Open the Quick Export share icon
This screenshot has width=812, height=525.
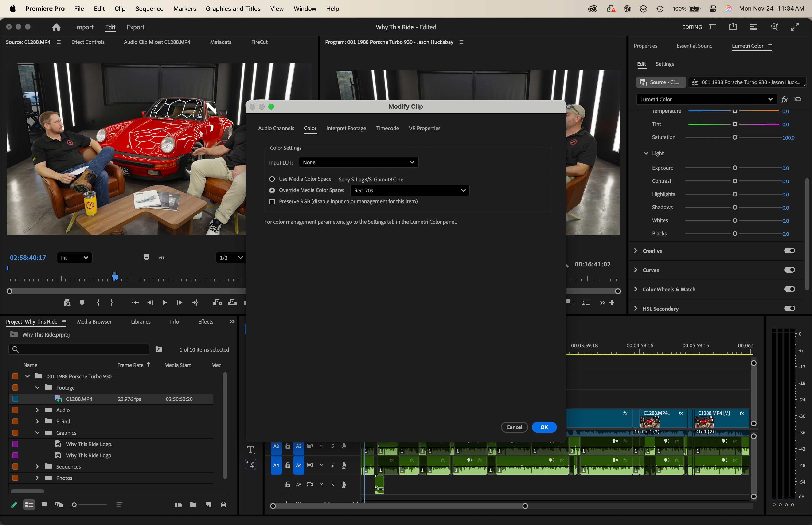tap(733, 27)
